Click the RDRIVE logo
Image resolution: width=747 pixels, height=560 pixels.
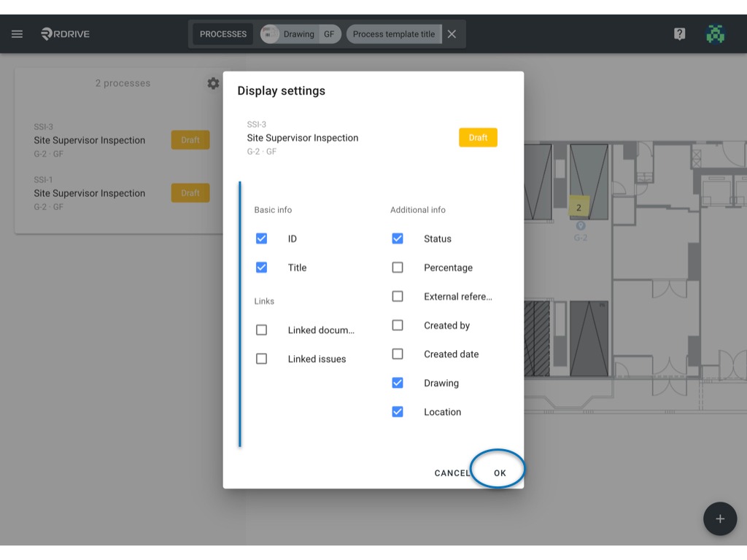coord(65,34)
